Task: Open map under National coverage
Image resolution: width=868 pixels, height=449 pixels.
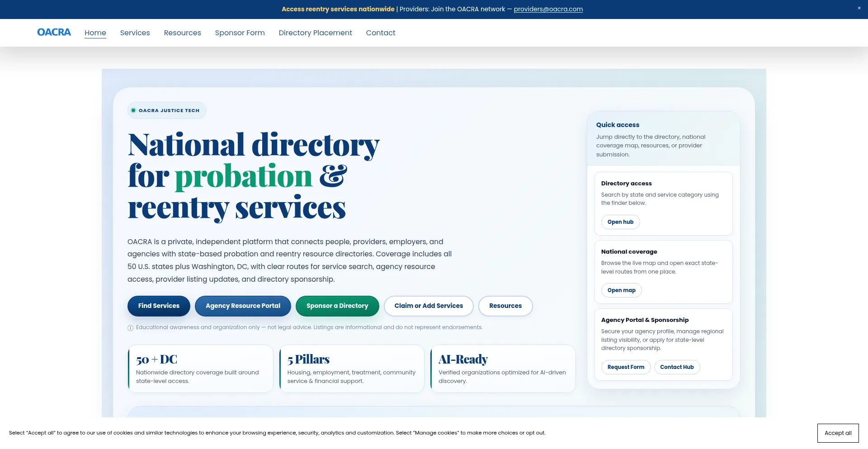Action: [x=621, y=290]
